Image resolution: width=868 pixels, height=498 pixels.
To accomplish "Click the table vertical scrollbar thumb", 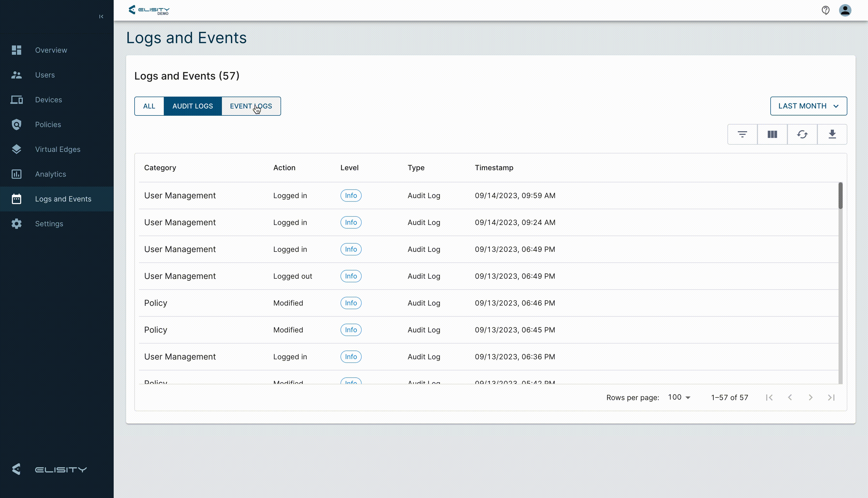I will click(x=840, y=195).
